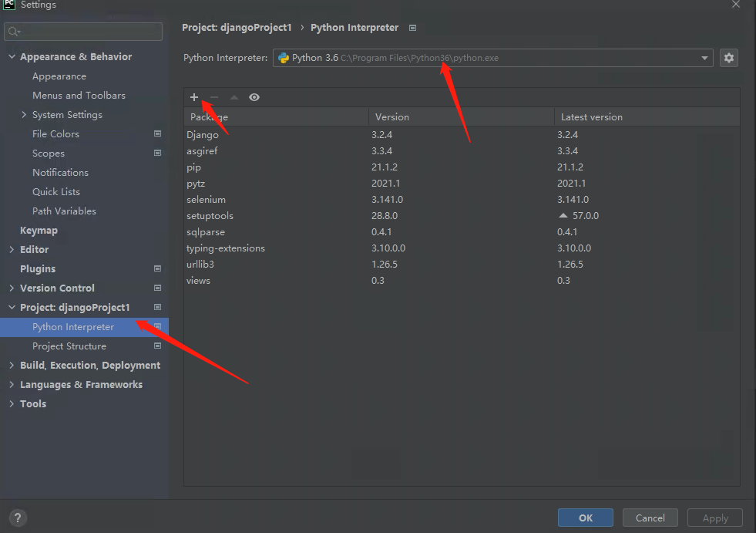Expand the Version Control section

coord(12,288)
